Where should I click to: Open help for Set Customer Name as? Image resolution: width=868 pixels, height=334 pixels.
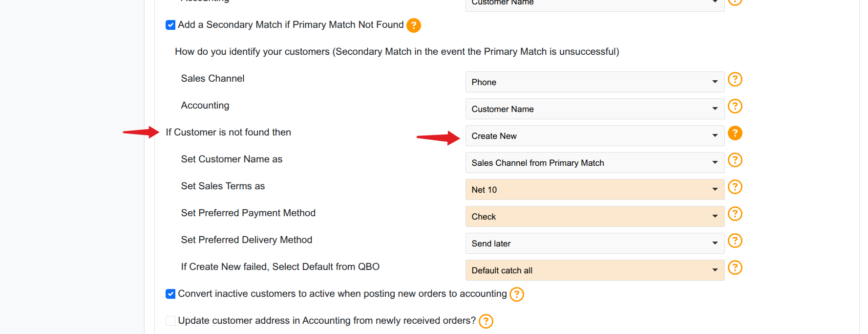(735, 160)
